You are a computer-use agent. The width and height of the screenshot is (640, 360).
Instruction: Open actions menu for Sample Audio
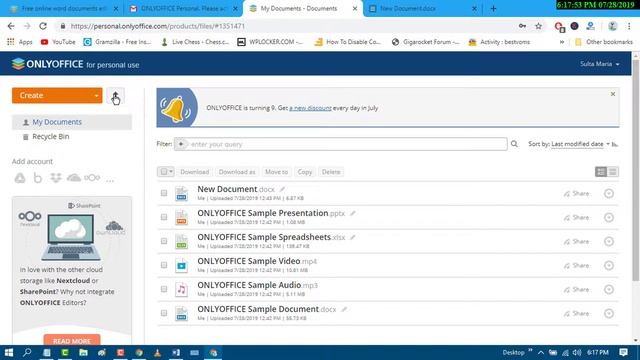coord(609,289)
